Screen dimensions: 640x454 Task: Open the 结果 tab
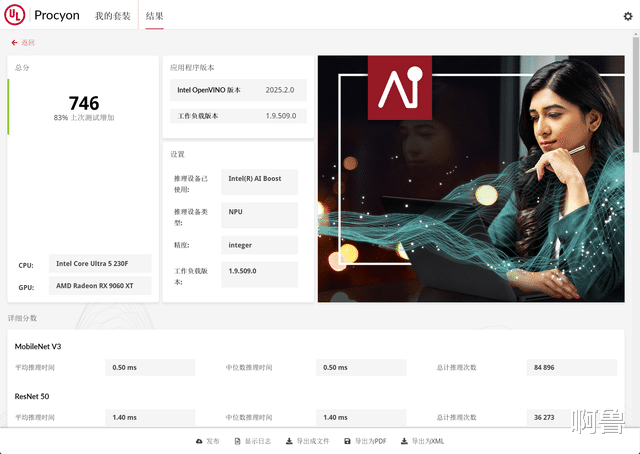[x=154, y=16]
